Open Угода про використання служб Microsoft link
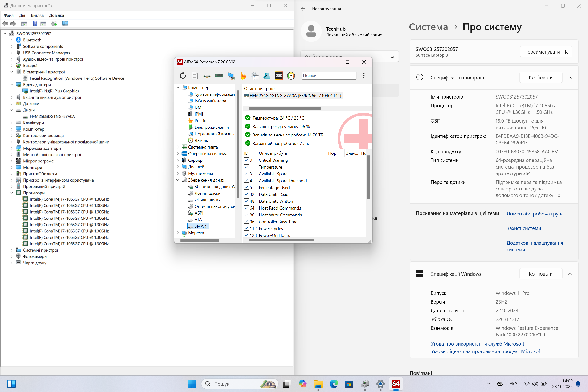588x392 pixels. (477, 344)
